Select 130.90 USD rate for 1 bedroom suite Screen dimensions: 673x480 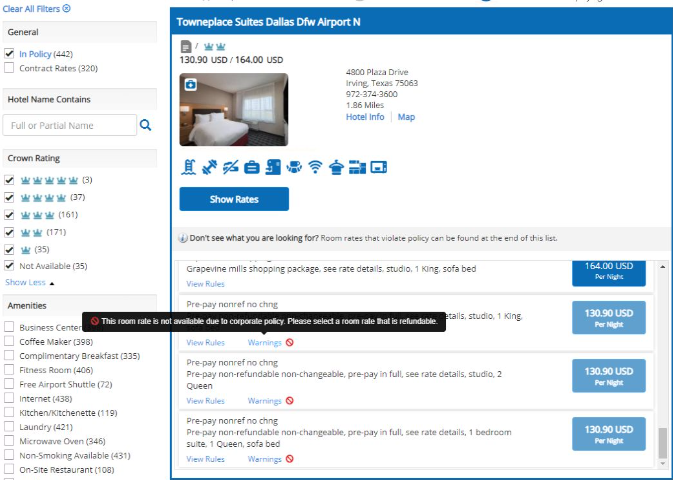pyautogui.click(x=609, y=434)
